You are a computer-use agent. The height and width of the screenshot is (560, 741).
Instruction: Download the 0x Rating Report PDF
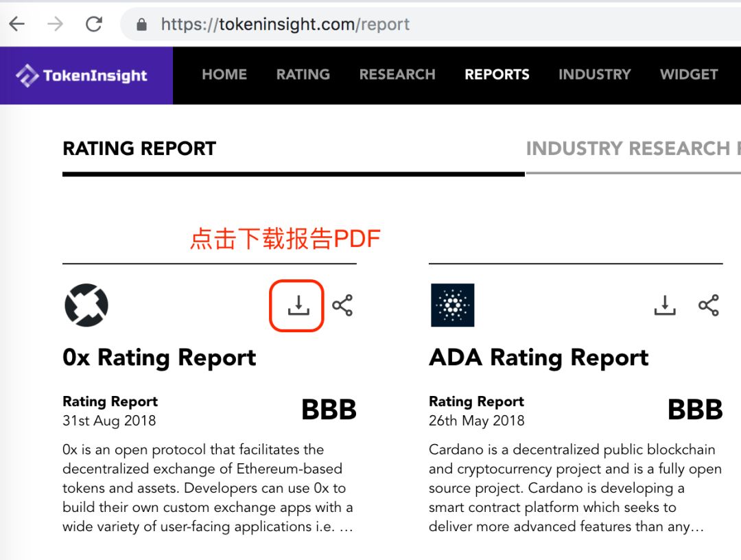coord(298,305)
